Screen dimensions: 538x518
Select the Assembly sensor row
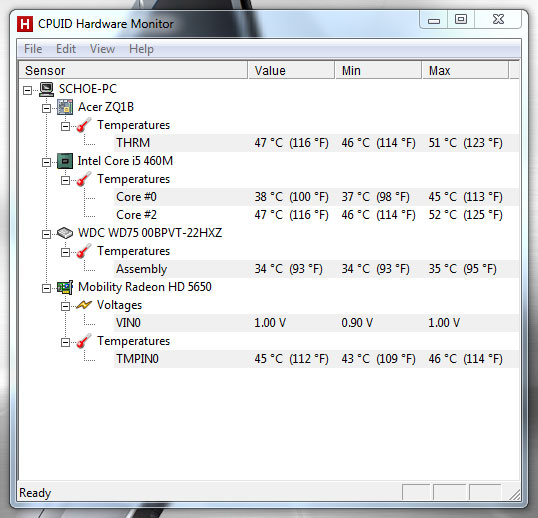coord(316,269)
